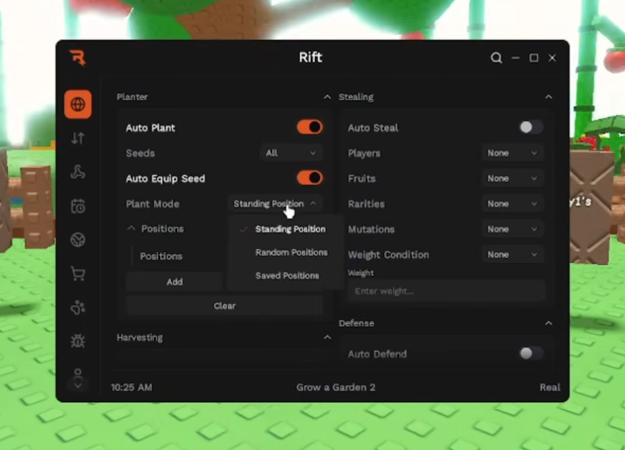Open the calendar clock sidebar tab
Image resolution: width=625 pixels, height=450 pixels.
78,206
